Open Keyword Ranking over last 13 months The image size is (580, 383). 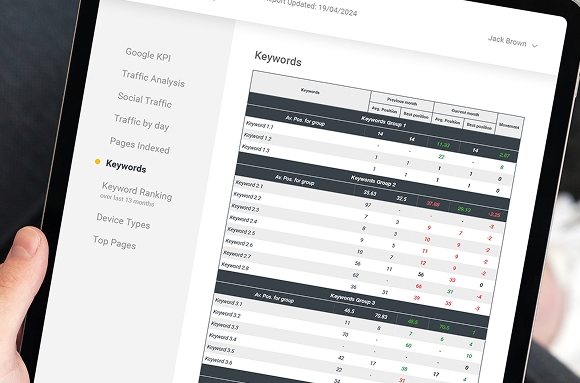point(136,194)
